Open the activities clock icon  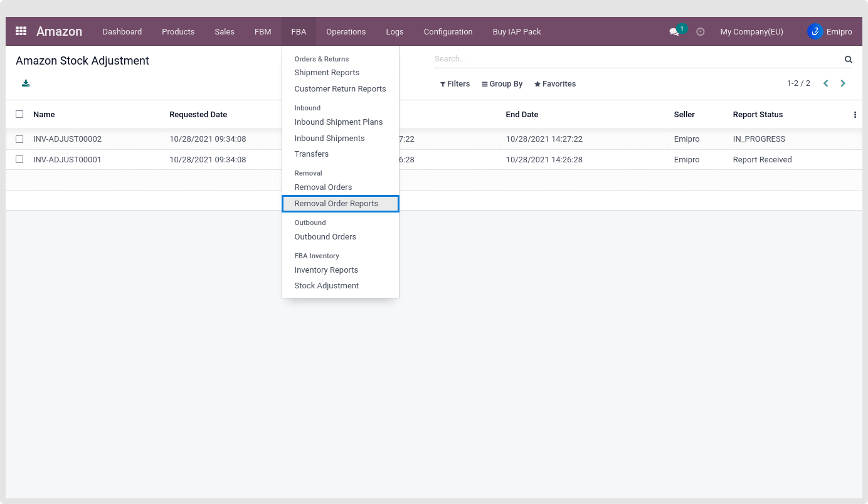coord(701,32)
